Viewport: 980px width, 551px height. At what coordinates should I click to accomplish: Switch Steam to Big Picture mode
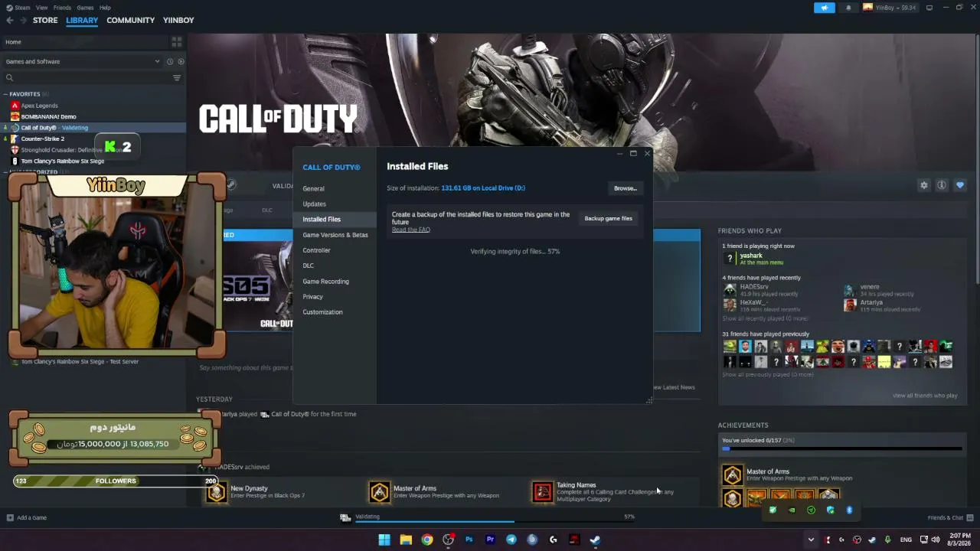point(929,8)
